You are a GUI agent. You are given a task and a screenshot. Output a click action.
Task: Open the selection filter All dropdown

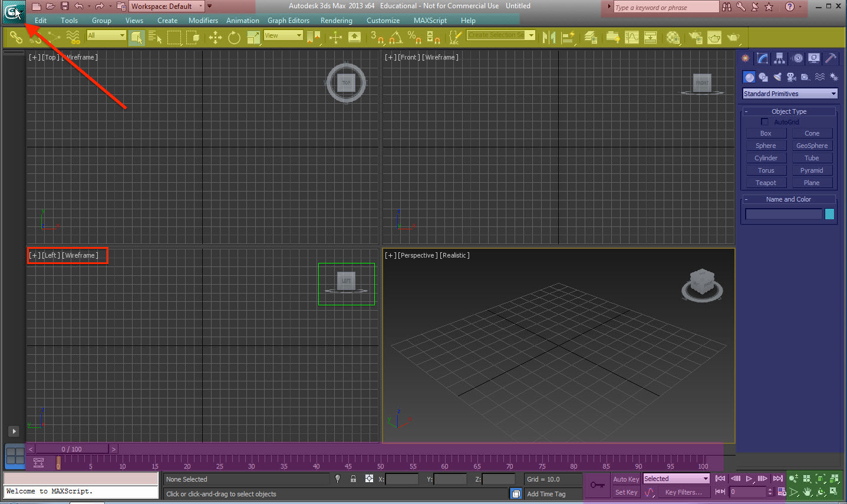click(x=107, y=35)
